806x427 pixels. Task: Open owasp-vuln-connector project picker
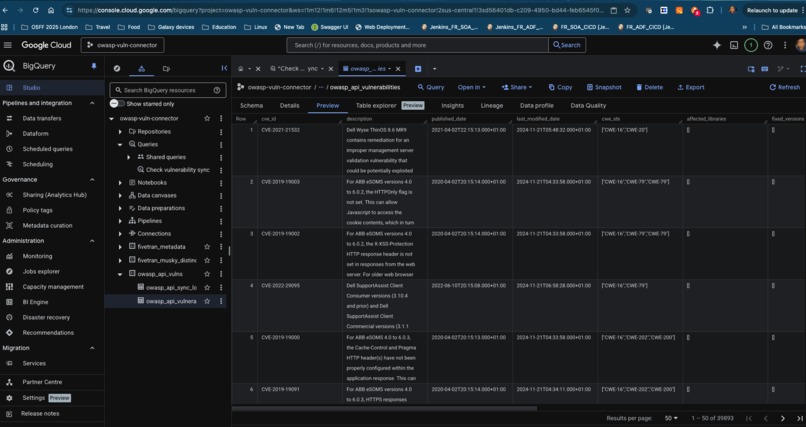click(122, 45)
